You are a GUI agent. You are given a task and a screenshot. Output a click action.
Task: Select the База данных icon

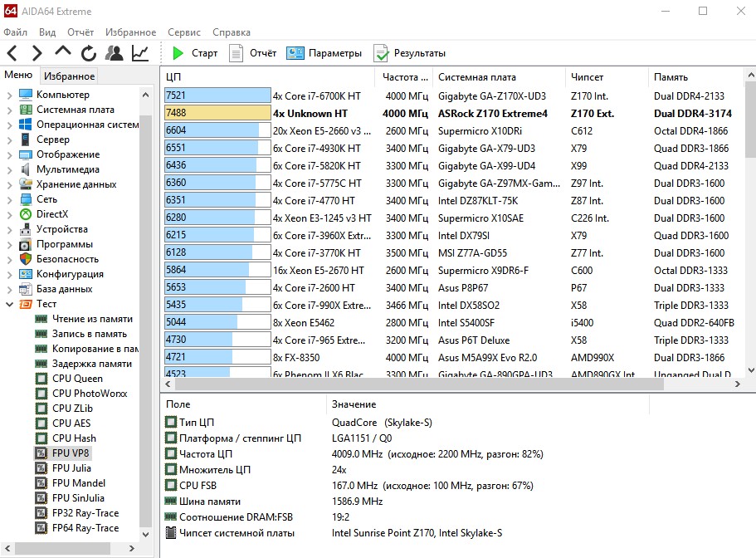[x=26, y=289]
